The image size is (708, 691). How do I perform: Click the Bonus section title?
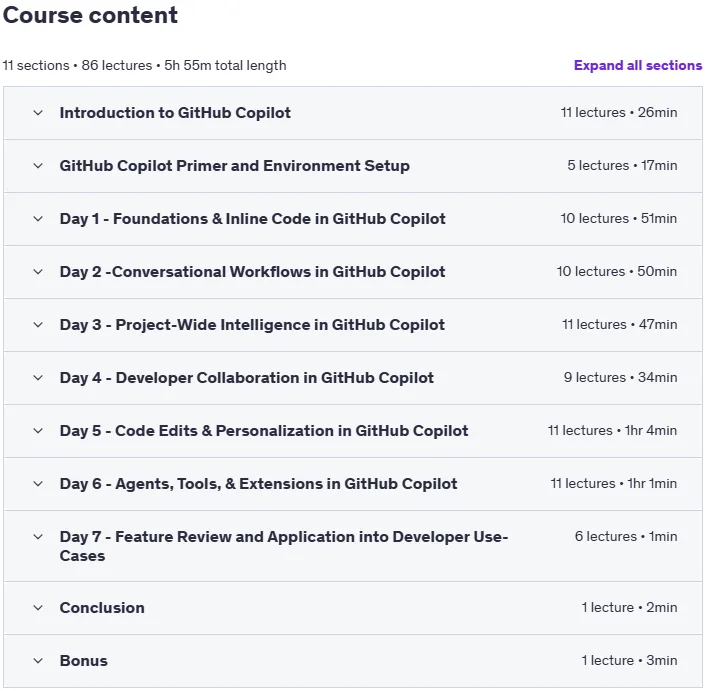(x=84, y=661)
